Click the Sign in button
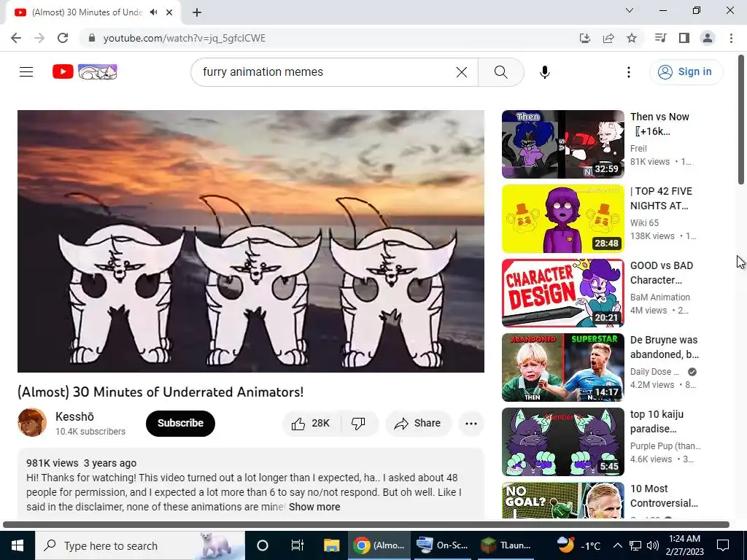 click(686, 72)
